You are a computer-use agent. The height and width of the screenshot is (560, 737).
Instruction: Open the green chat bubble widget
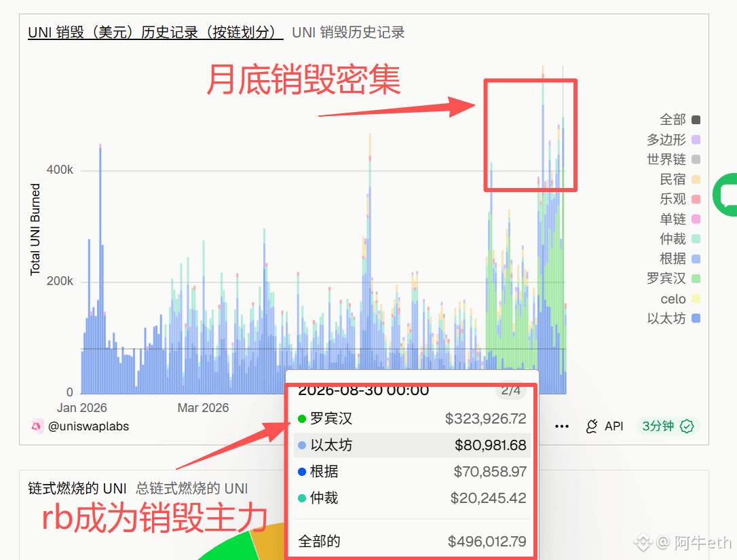point(725,195)
